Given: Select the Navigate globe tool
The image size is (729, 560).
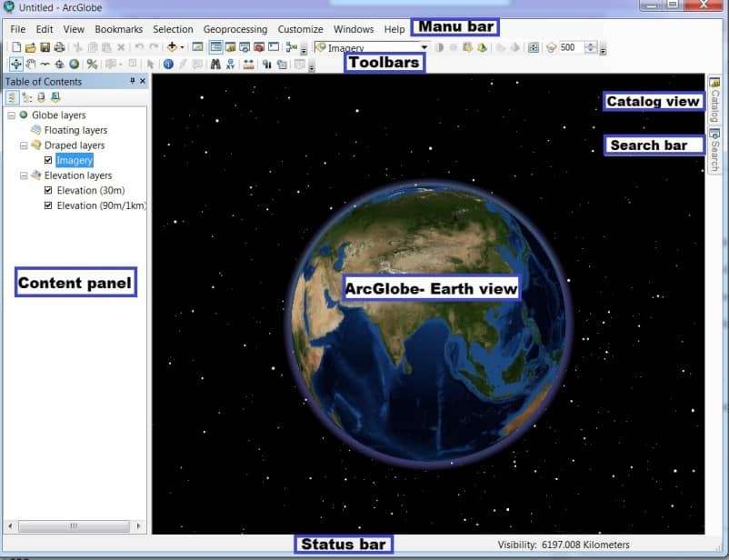Looking at the screenshot, I should [15, 65].
